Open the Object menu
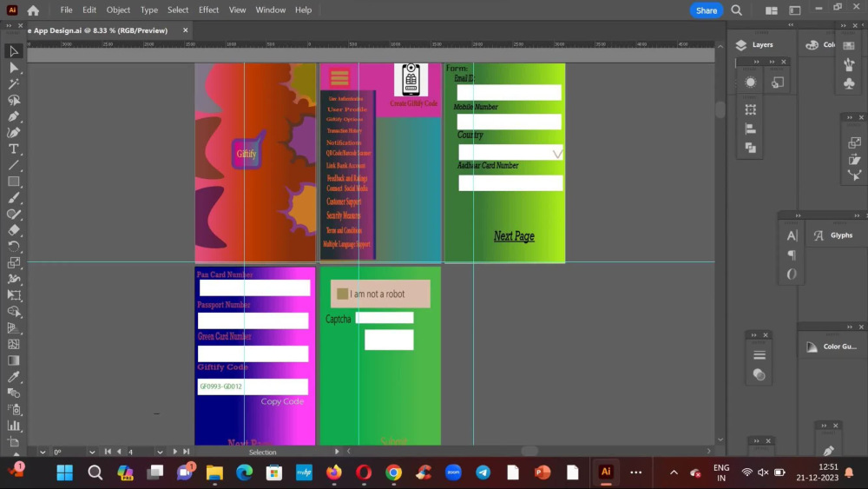The height and width of the screenshot is (489, 868). [x=118, y=10]
